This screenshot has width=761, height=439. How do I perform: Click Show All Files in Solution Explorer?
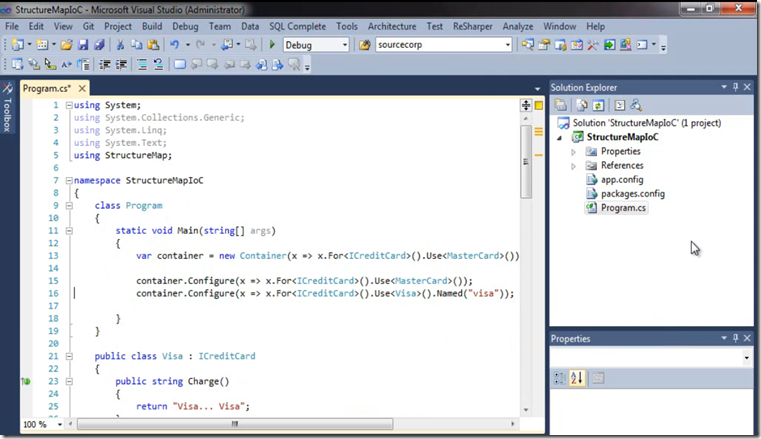[581, 105]
